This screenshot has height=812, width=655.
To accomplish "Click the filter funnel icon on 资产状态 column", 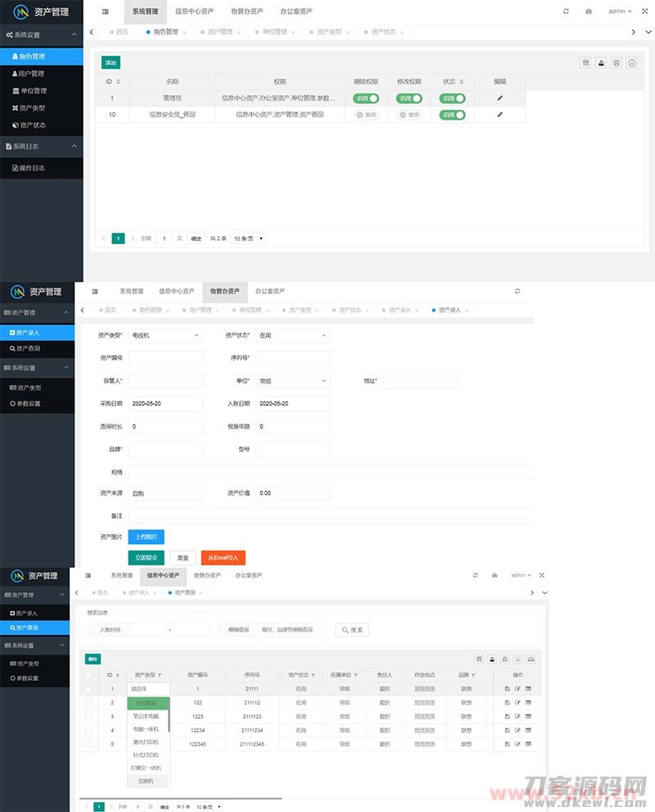I will pyautogui.click(x=314, y=674).
